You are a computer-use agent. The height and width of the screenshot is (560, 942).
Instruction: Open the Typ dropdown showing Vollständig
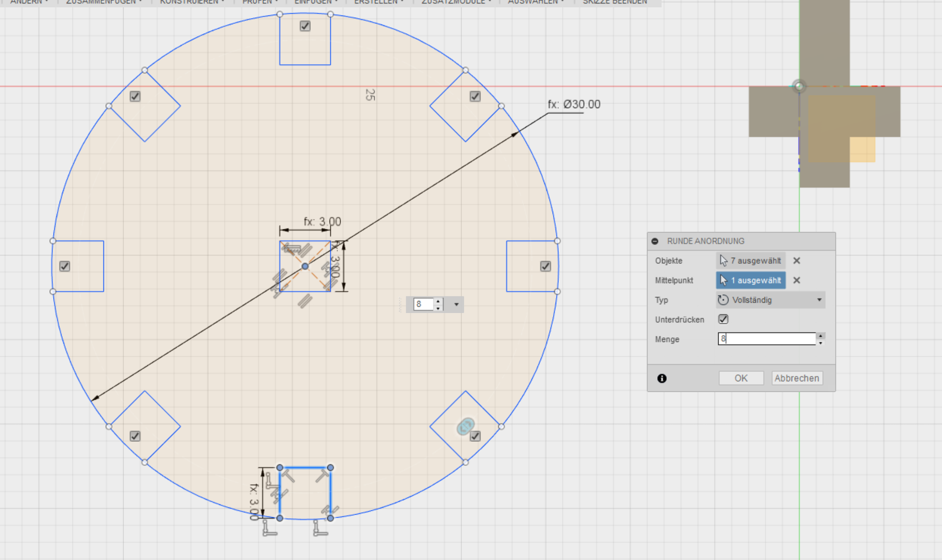(x=770, y=300)
